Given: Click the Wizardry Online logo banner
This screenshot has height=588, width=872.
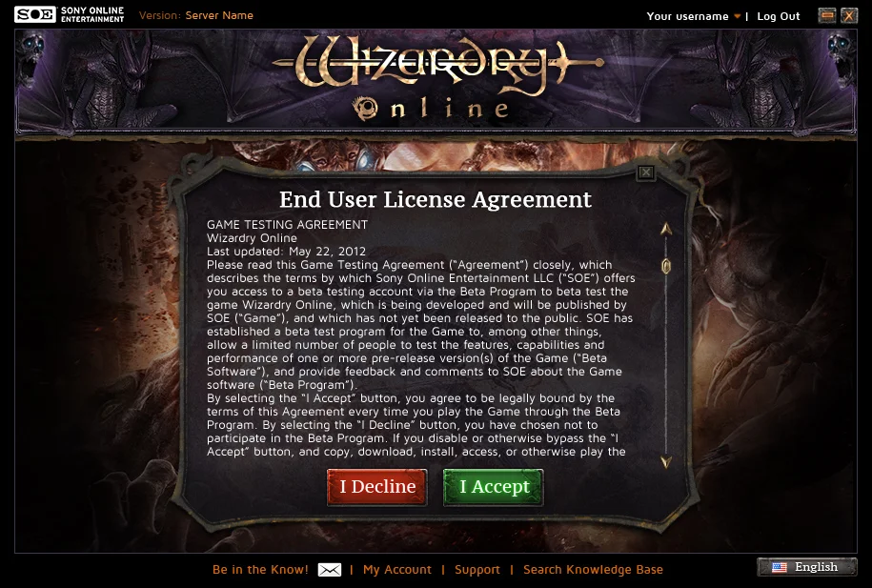Looking at the screenshot, I should (436, 79).
